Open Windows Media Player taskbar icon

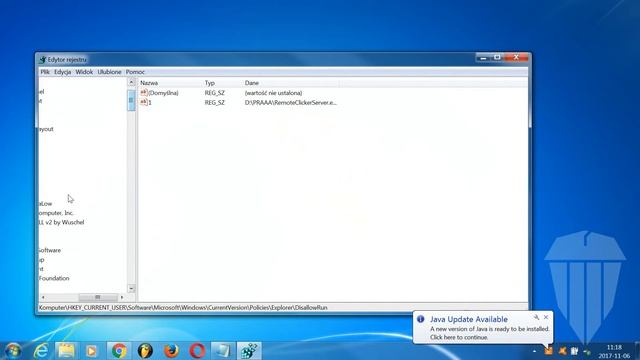pyautogui.click(x=92, y=351)
